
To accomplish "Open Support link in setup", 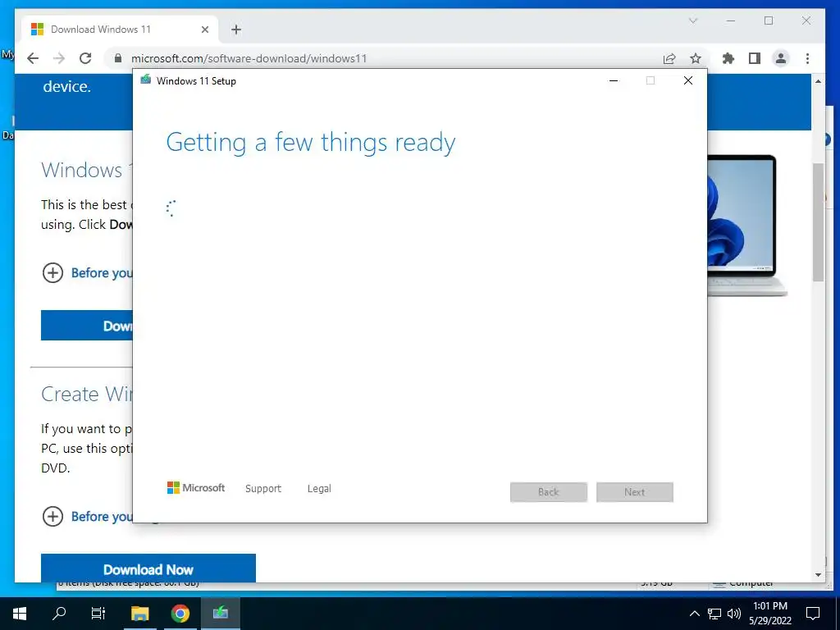I will [x=263, y=489].
